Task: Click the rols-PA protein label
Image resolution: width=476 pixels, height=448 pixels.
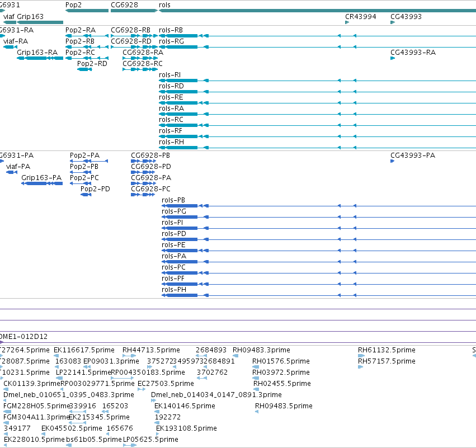Action: [174, 256]
